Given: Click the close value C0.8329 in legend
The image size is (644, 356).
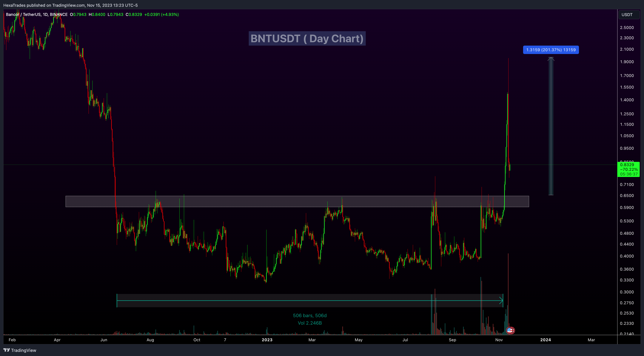Looking at the screenshot, I should point(134,15).
